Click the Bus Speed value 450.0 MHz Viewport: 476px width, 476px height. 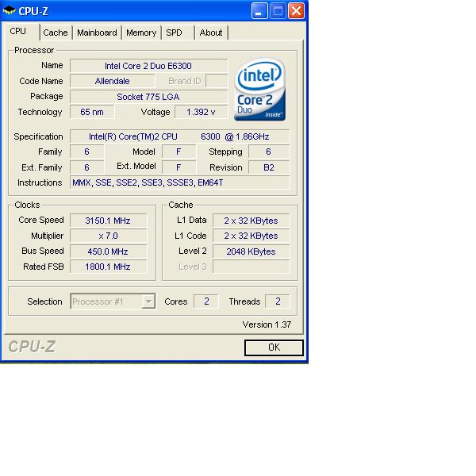(108, 251)
